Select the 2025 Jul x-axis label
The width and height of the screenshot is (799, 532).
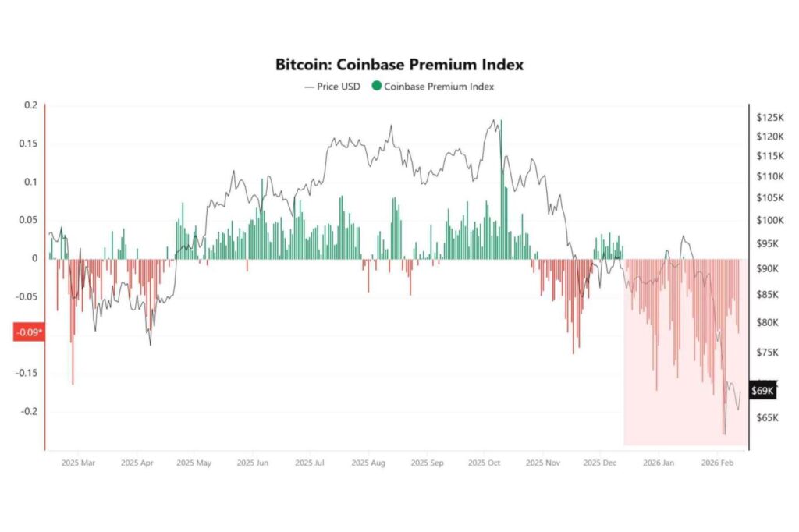point(310,463)
